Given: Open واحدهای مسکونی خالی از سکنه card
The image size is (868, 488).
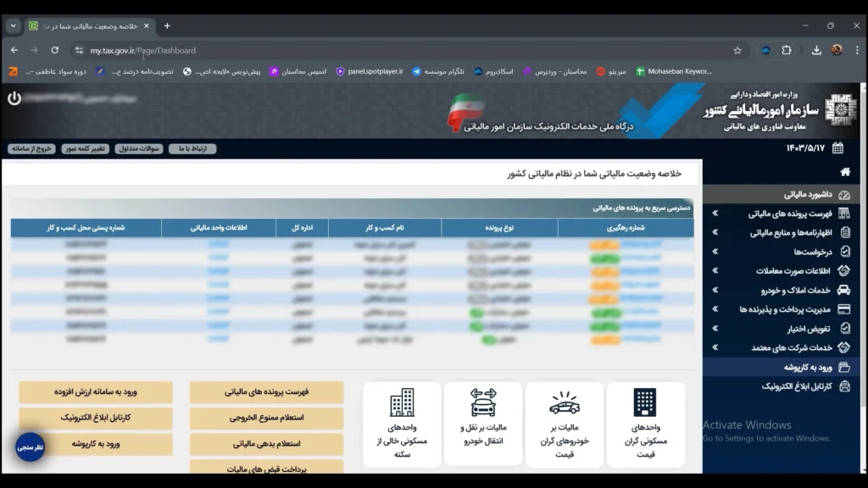Looking at the screenshot, I should click(x=403, y=424).
